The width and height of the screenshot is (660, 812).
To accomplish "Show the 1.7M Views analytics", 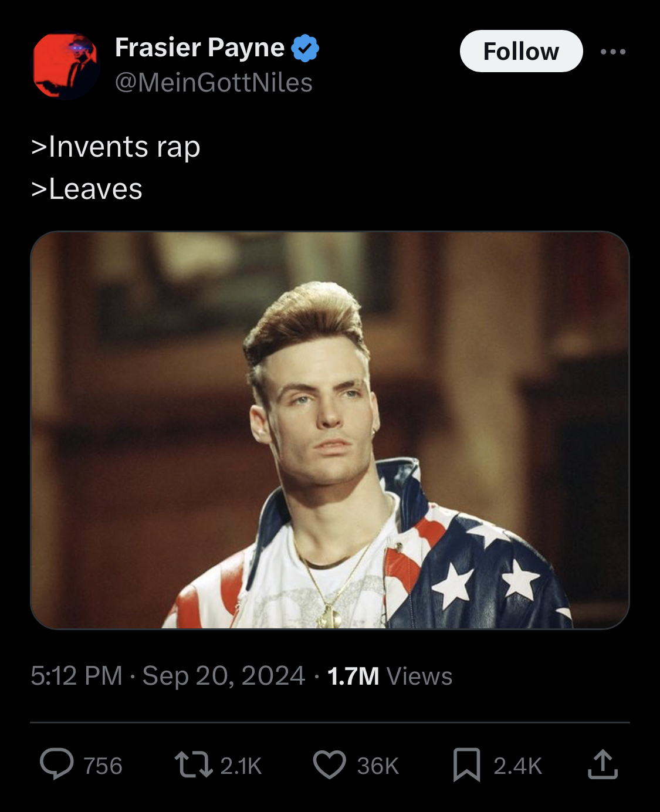I will pyautogui.click(x=390, y=676).
